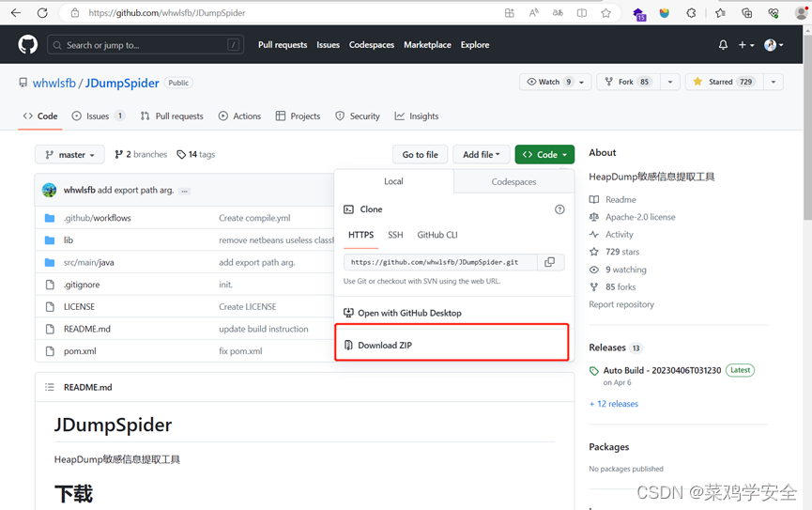Click the Clone help question-mark icon

point(559,209)
